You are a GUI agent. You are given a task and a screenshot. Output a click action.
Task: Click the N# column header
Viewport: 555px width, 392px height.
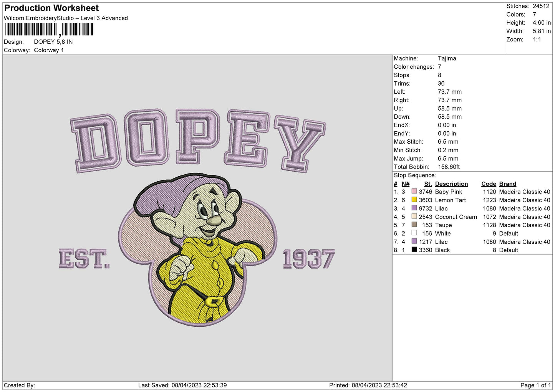click(x=406, y=184)
